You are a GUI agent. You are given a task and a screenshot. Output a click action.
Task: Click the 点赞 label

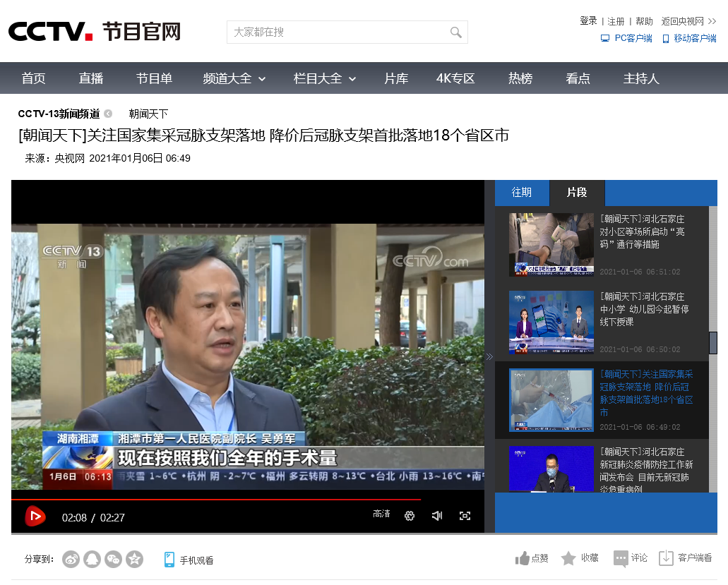[x=540, y=558]
